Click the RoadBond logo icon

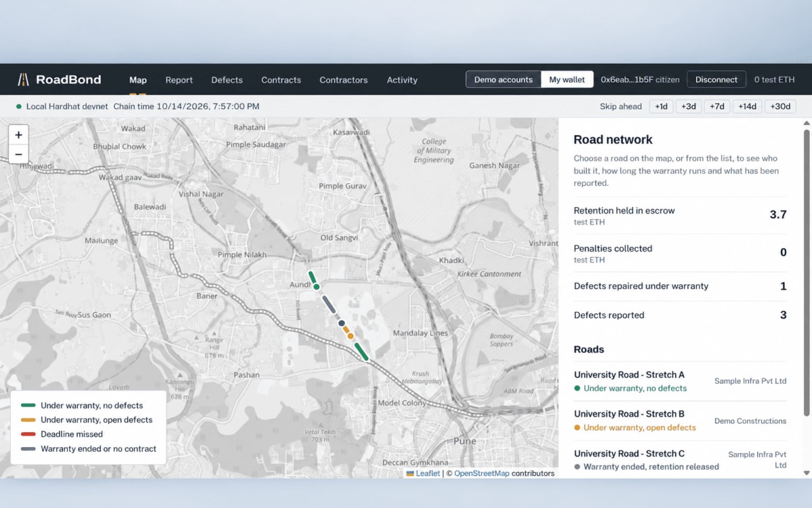(x=23, y=80)
